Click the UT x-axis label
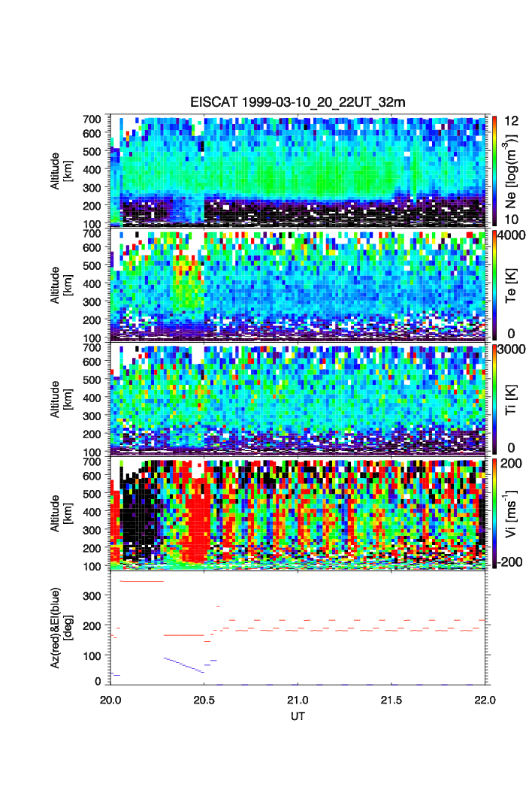Screen dimensions: 532x799 pyautogui.click(x=298, y=716)
